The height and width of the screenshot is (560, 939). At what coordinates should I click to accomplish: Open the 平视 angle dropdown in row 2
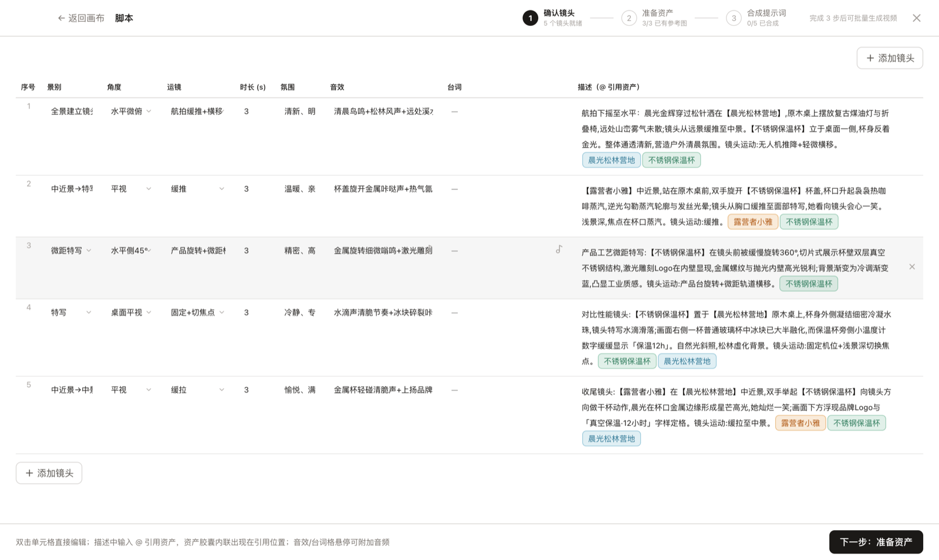131,189
